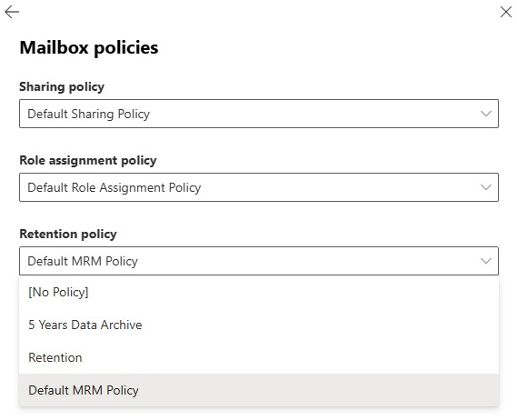
Task: Select the [No Policy] option
Action: [259, 293]
